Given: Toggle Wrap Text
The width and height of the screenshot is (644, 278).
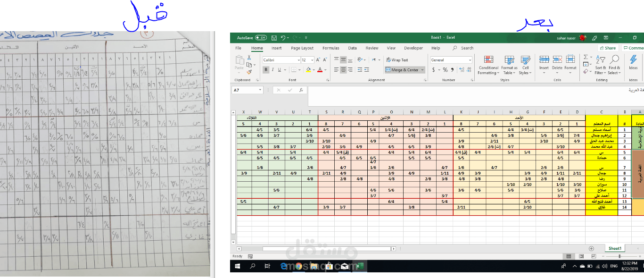Looking at the screenshot, I should (397, 60).
